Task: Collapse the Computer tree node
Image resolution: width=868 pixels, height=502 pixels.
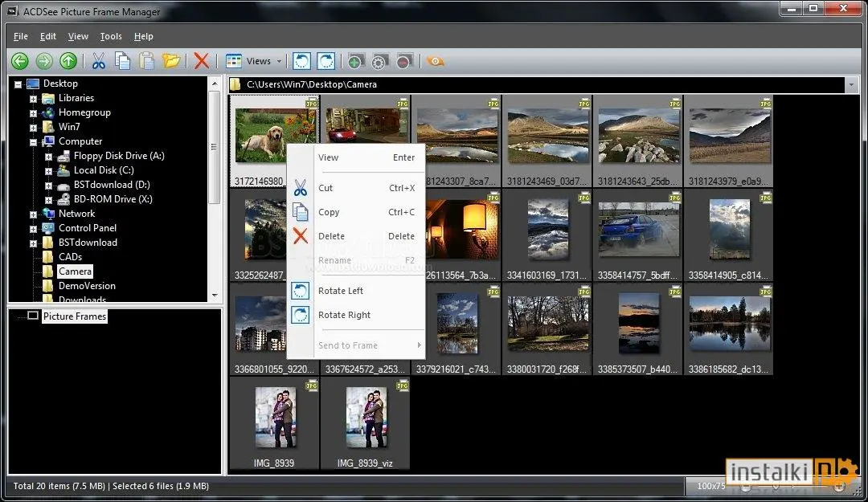Action: tap(33, 142)
